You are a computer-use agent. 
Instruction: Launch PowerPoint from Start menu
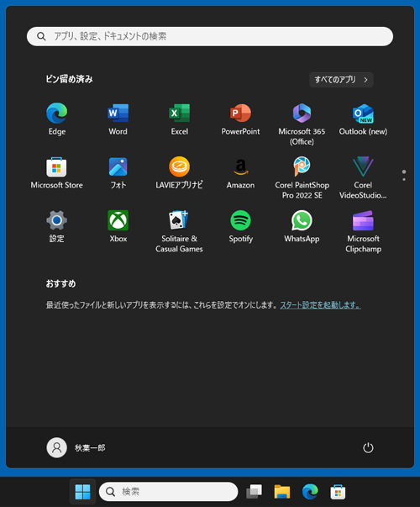pos(240,119)
